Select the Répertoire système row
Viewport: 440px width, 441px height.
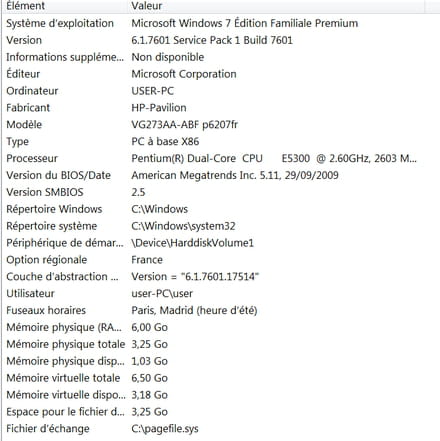[x=221, y=226]
